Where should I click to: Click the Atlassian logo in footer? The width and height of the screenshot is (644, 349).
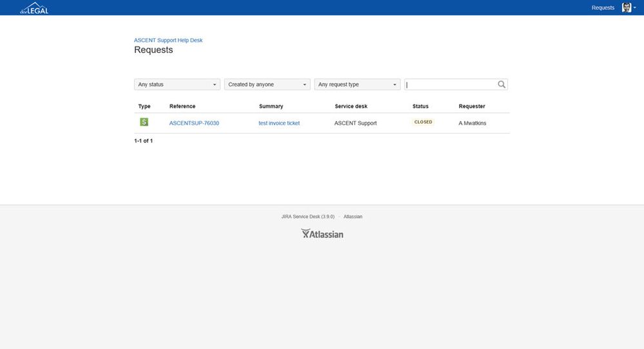pos(322,234)
